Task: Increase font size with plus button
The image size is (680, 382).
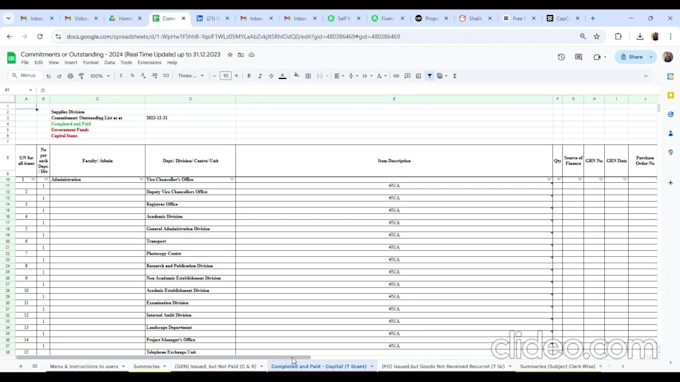Action: [x=236, y=76]
